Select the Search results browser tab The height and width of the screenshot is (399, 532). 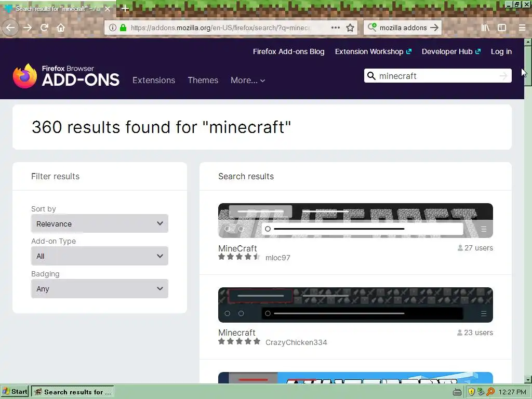(58, 9)
